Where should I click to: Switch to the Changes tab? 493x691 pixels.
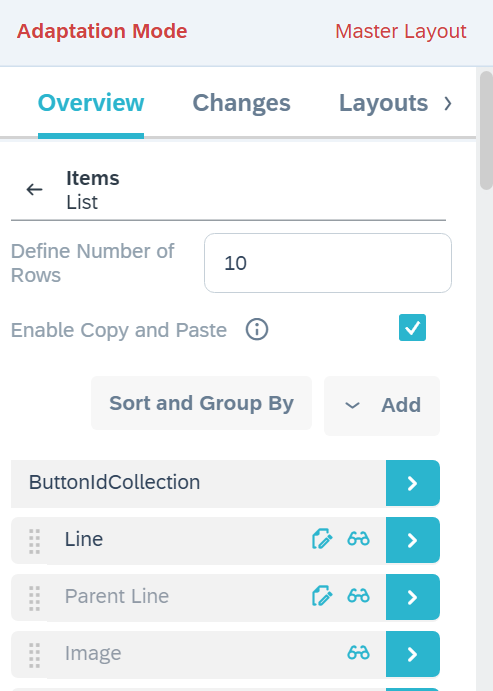point(241,103)
